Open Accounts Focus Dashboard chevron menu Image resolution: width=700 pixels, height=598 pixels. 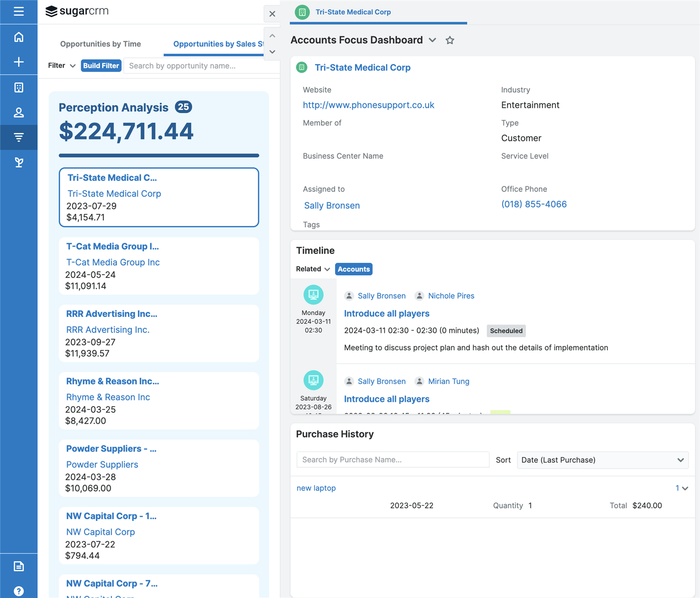433,40
